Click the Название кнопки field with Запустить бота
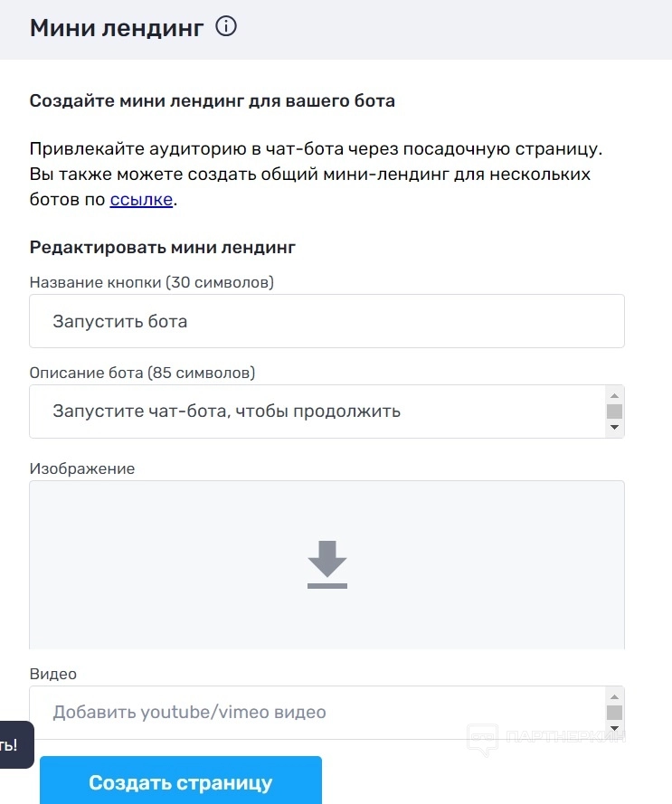Image resolution: width=672 pixels, height=804 pixels. [x=327, y=321]
